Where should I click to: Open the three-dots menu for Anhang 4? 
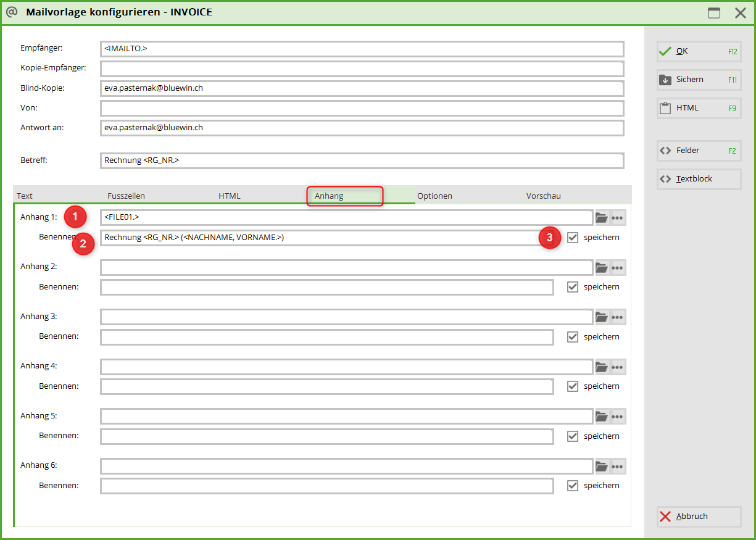(618, 367)
